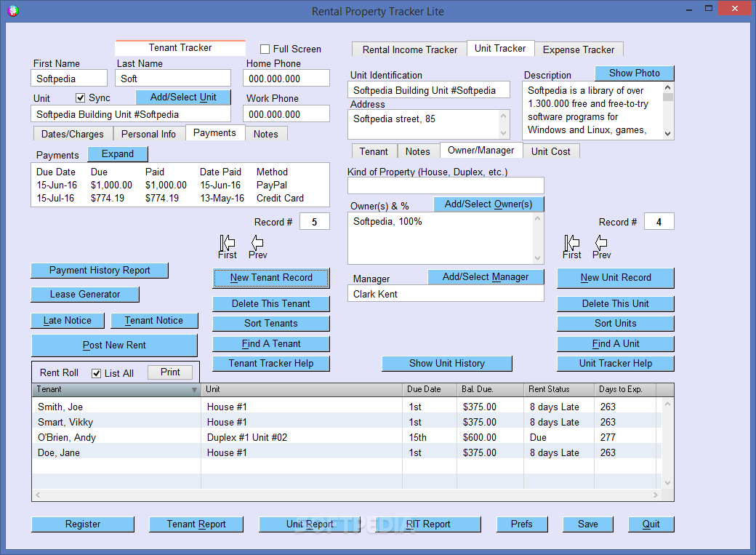Switch to the Unit Cost tab
The width and height of the screenshot is (756, 555).
(x=550, y=151)
